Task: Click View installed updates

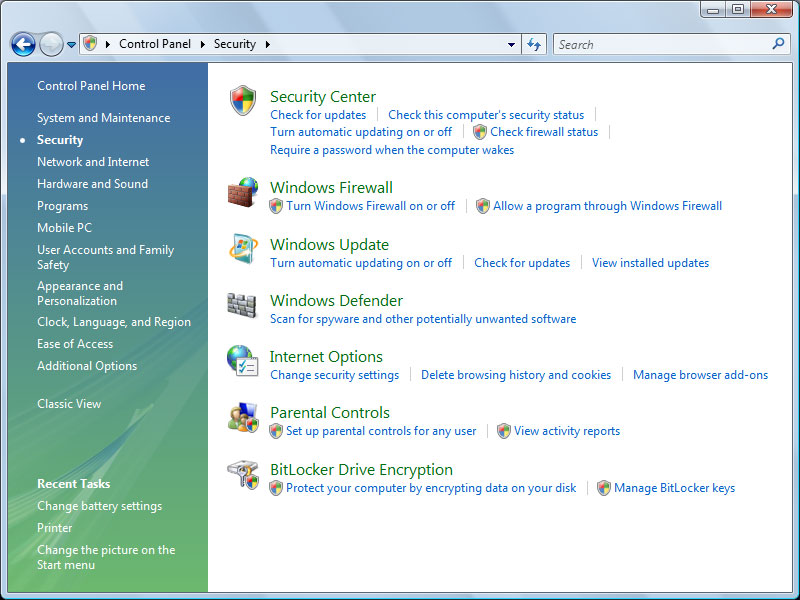Action: pos(650,263)
